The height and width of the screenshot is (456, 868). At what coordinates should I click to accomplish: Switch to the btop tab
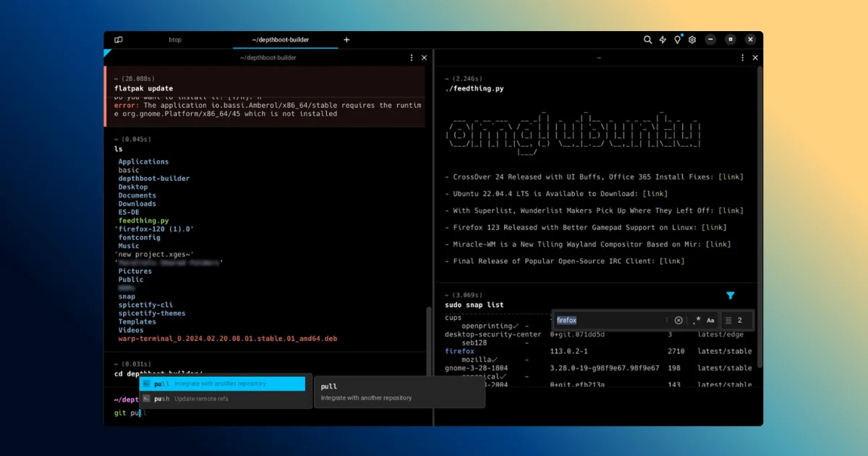175,40
